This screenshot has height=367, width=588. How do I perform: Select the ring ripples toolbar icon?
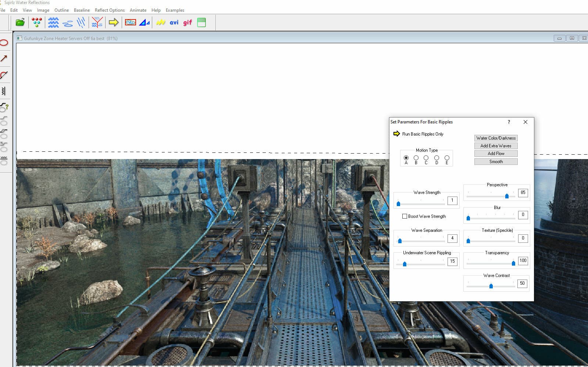pyautogui.click(x=68, y=23)
